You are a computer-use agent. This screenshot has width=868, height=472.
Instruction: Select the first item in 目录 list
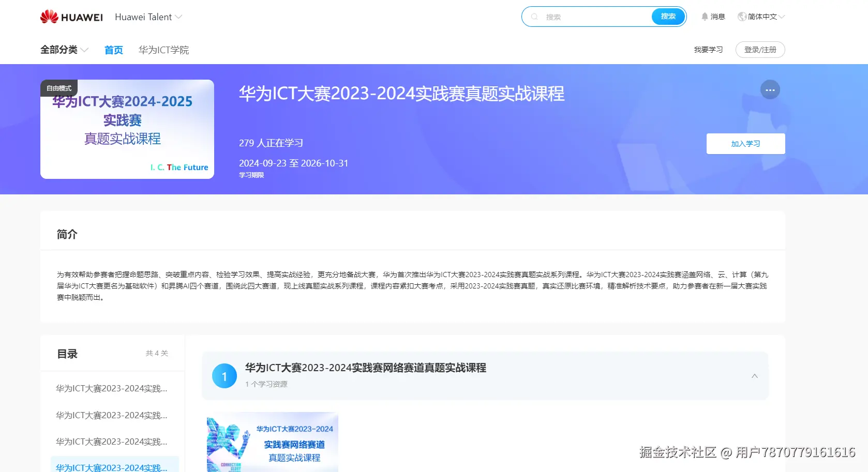coord(112,388)
